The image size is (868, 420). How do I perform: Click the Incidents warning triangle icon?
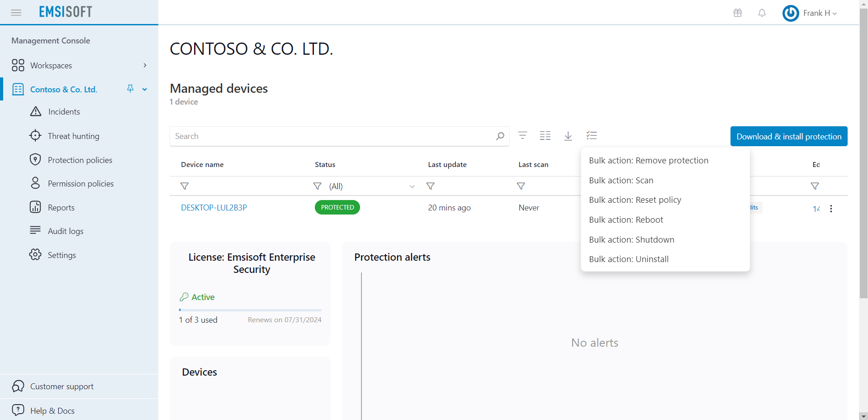[x=36, y=111]
